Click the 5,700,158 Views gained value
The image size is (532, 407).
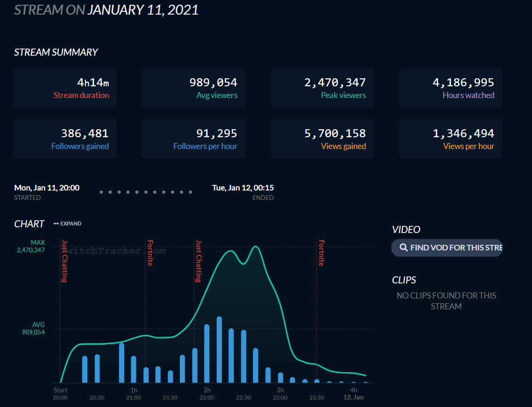pyautogui.click(x=335, y=133)
